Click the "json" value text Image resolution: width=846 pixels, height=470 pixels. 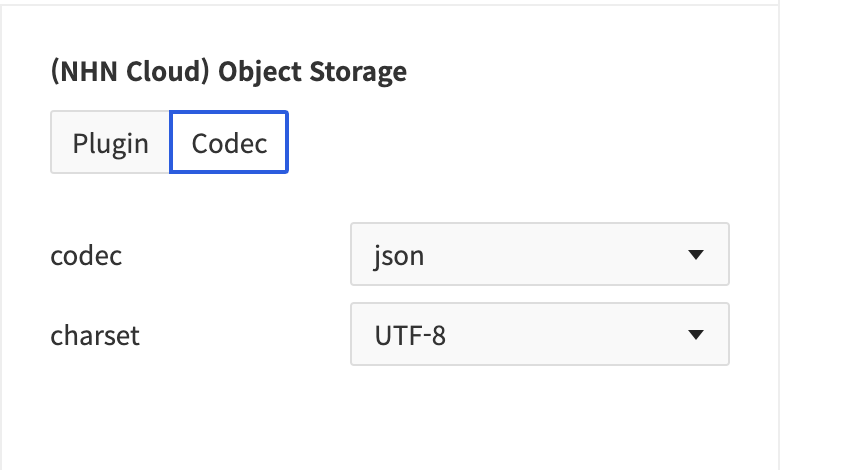[x=399, y=256]
